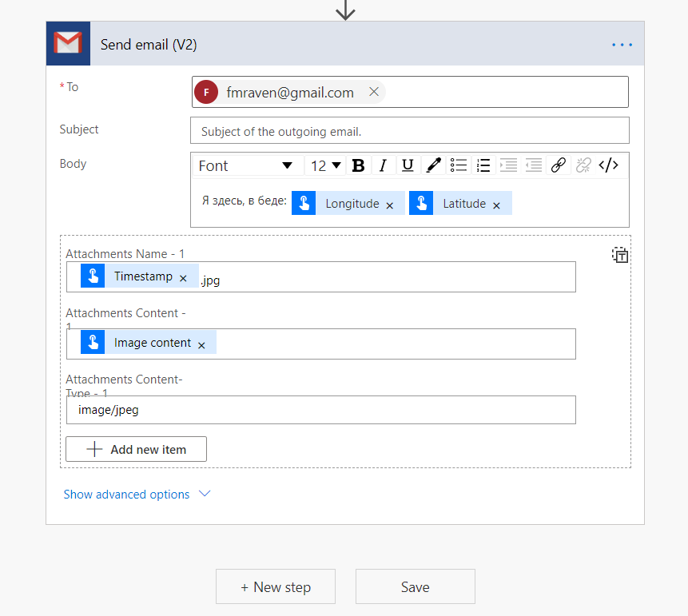Viewport: 688px width, 616px height.
Task: Add new attachment item
Action: tap(136, 449)
